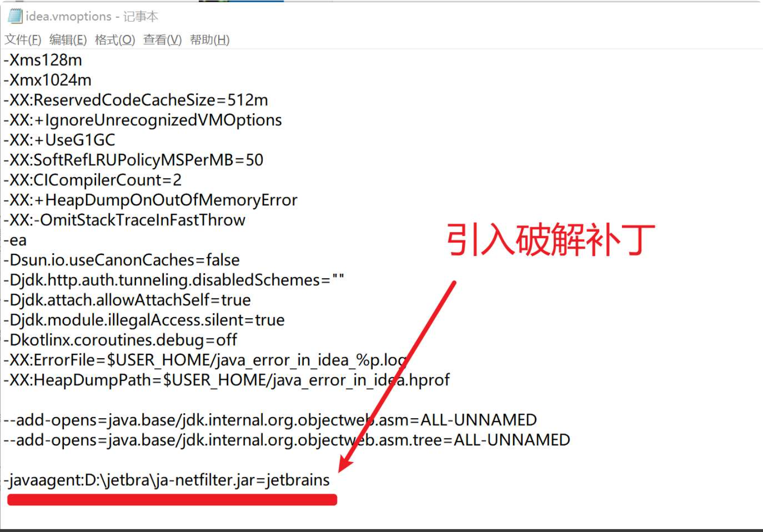The width and height of the screenshot is (763, 532).
Task: Click the -Dkotlinx.coroutines.debug=off line
Action: (x=120, y=340)
